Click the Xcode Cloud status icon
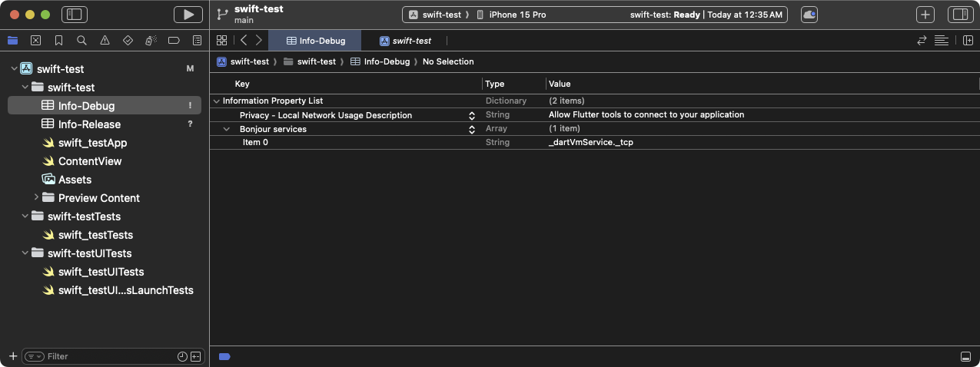 [x=809, y=15]
